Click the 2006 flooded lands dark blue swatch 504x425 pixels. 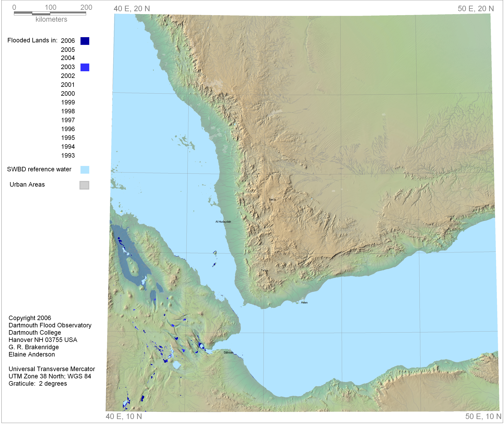tap(85, 41)
